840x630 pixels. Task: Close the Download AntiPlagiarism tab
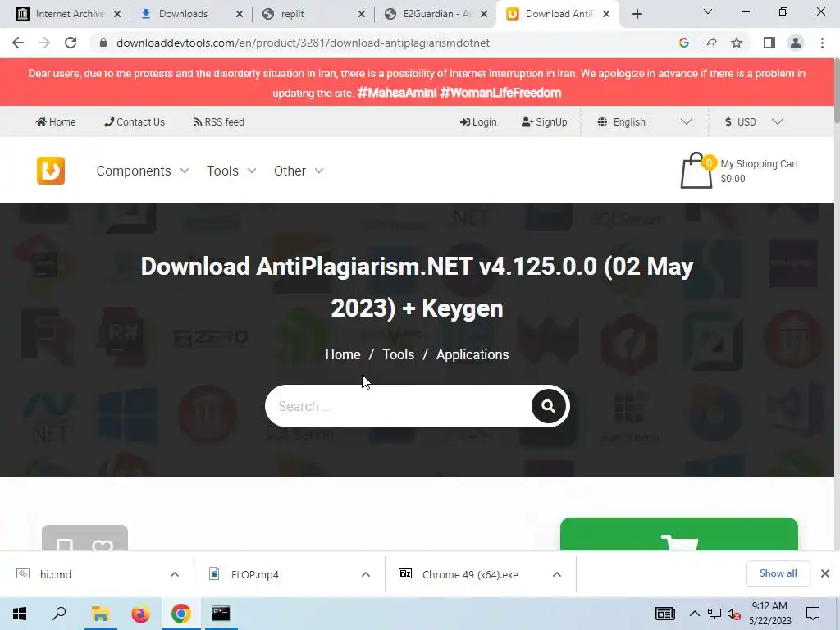coord(606,14)
